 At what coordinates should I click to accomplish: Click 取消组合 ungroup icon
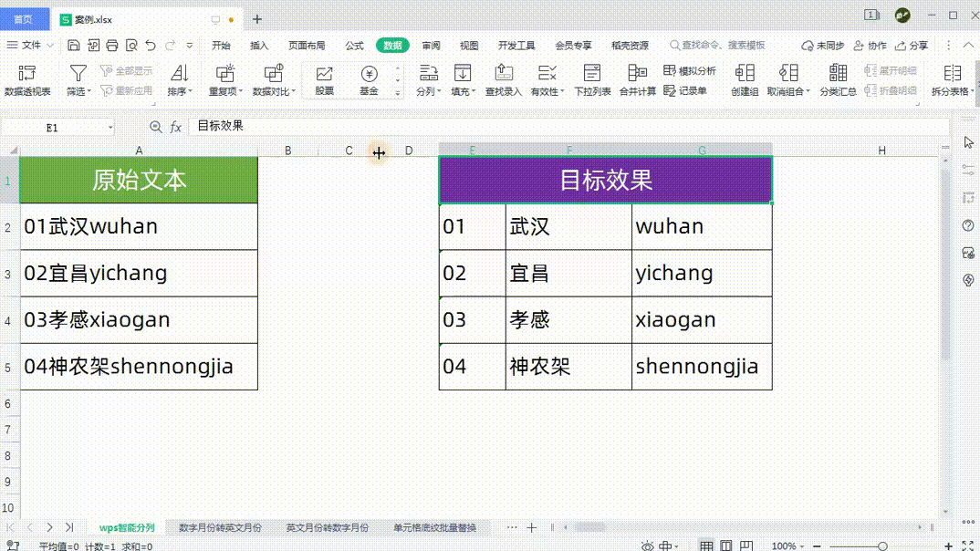(788, 73)
